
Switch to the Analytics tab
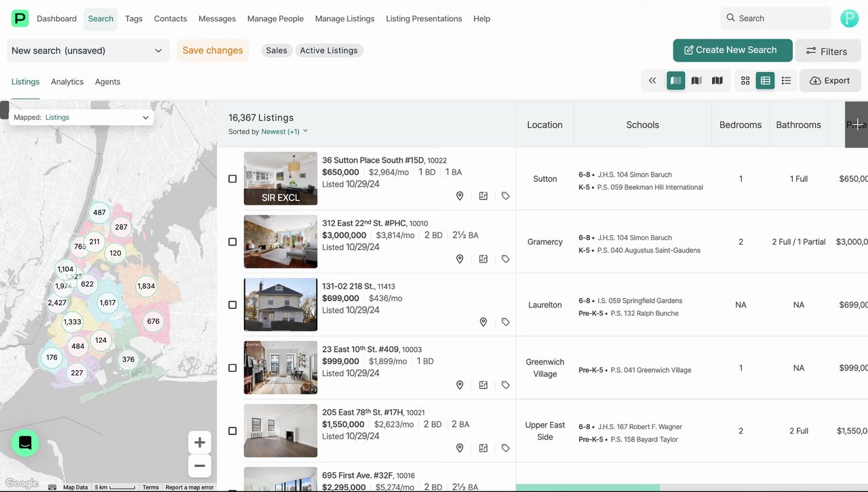pyautogui.click(x=67, y=81)
